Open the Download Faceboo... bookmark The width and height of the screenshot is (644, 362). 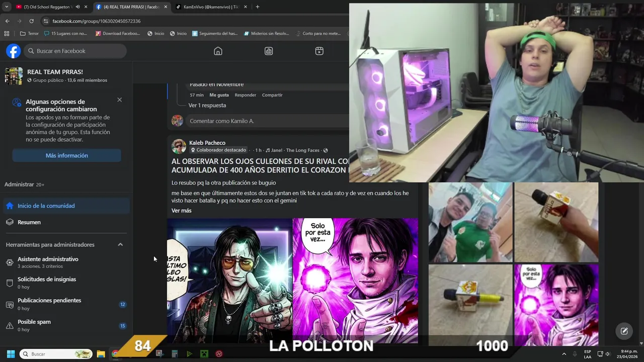(117, 34)
